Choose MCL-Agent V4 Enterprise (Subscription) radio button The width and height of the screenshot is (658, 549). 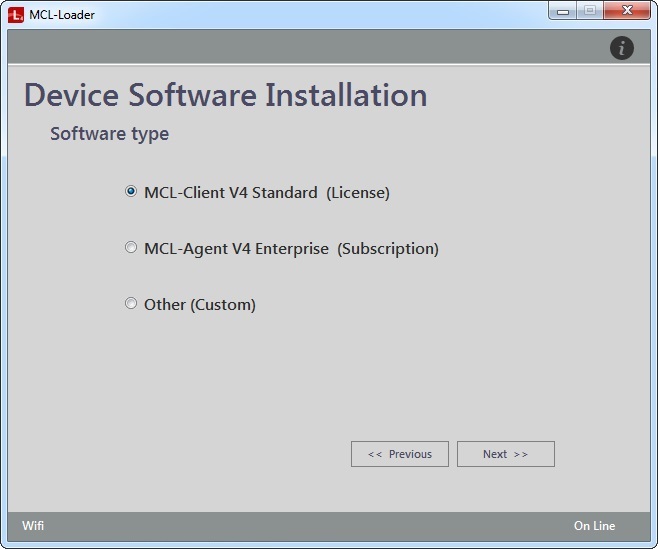pyautogui.click(x=131, y=247)
